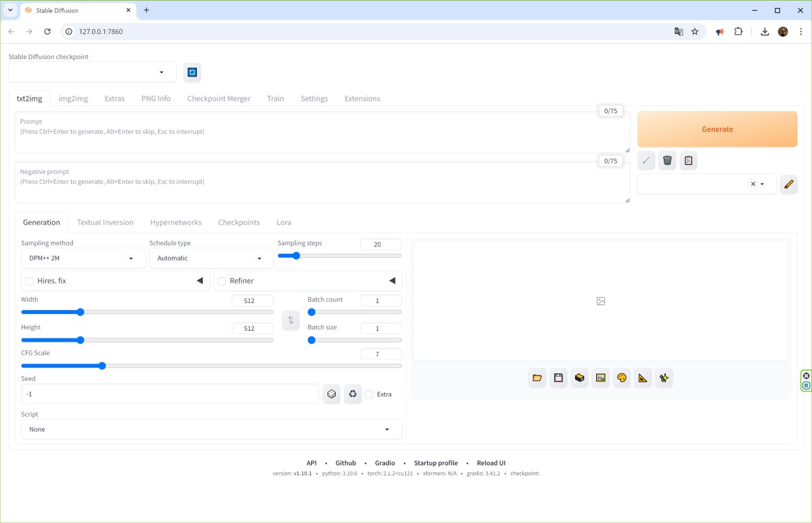Open the Schedule type dropdown
Viewport: 812px width, 523px height.
coord(211,258)
